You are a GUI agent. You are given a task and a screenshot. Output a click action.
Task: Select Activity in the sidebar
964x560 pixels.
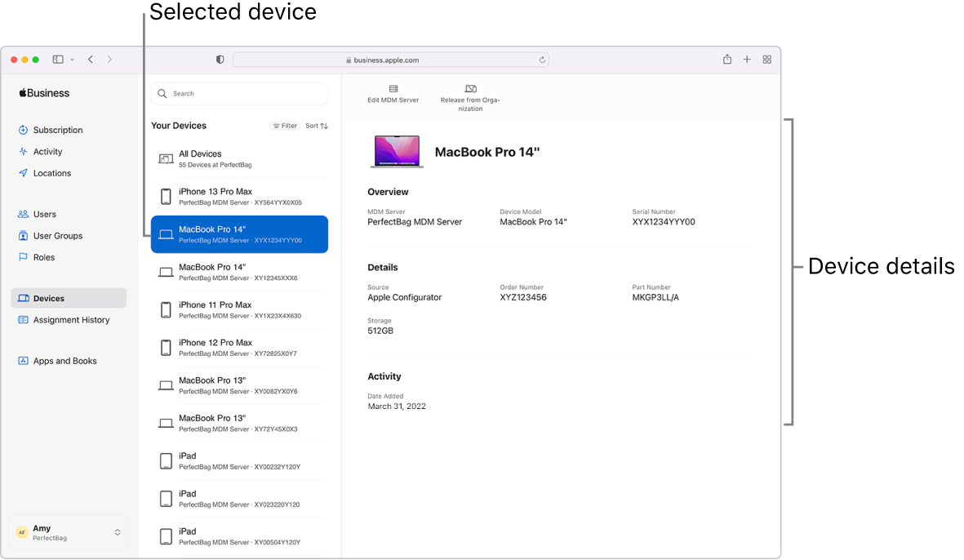[49, 151]
